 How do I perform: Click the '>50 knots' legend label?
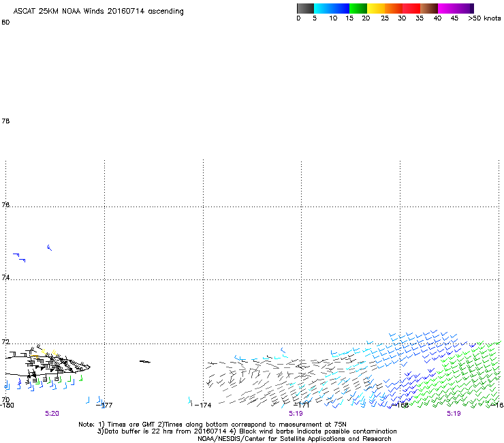[x=484, y=18]
